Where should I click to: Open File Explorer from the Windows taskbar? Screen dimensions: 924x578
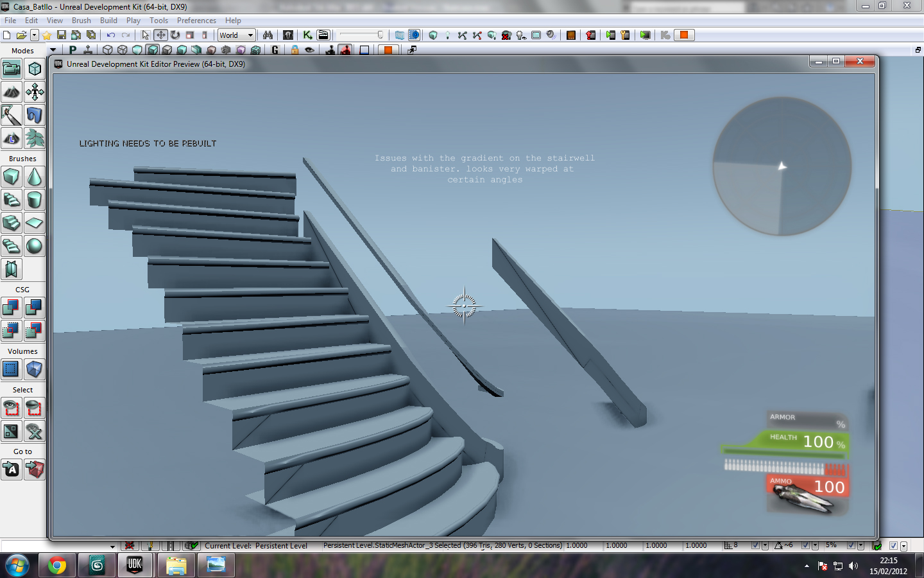[x=176, y=565]
